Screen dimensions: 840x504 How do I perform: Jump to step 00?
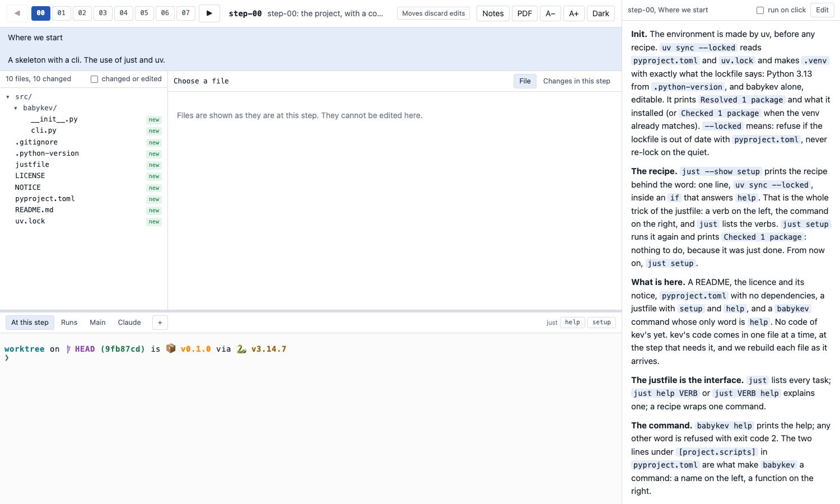41,13
